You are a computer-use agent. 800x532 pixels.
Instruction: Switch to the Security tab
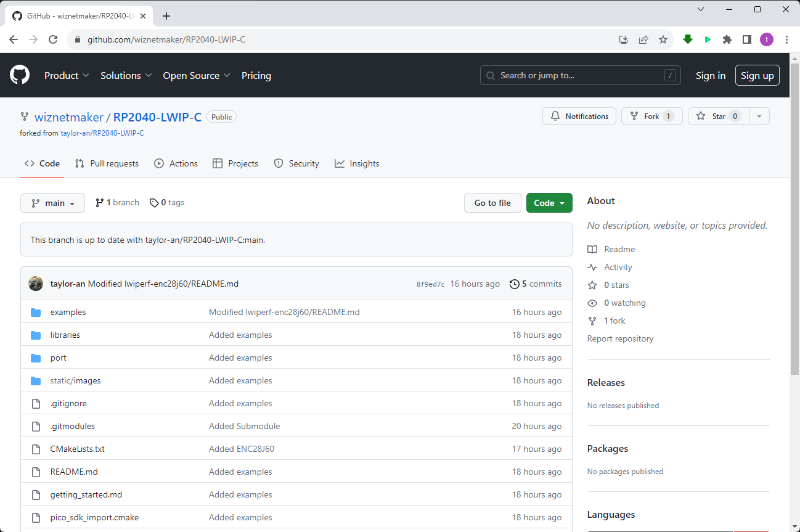point(296,163)
